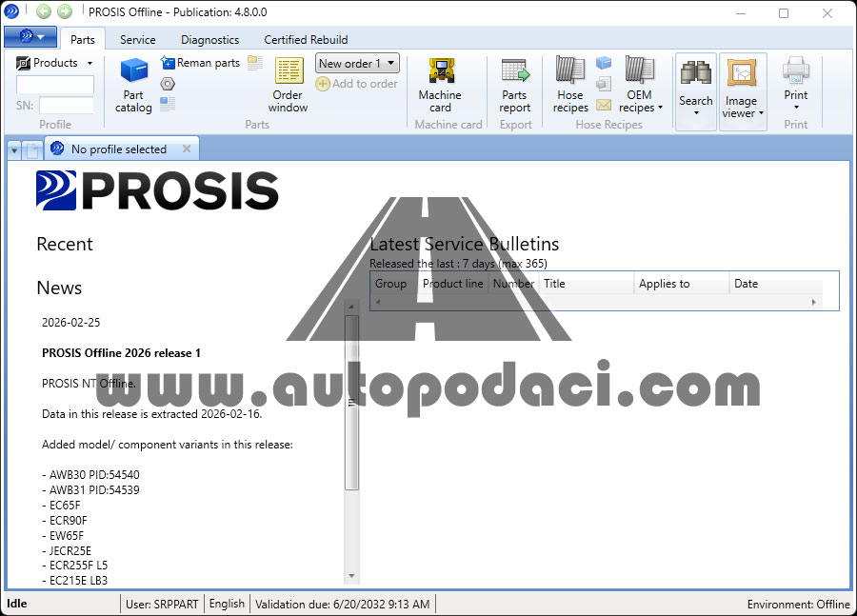
Task: Open Hose recipes
Action: pyautogui.click(x=570, y=86)
